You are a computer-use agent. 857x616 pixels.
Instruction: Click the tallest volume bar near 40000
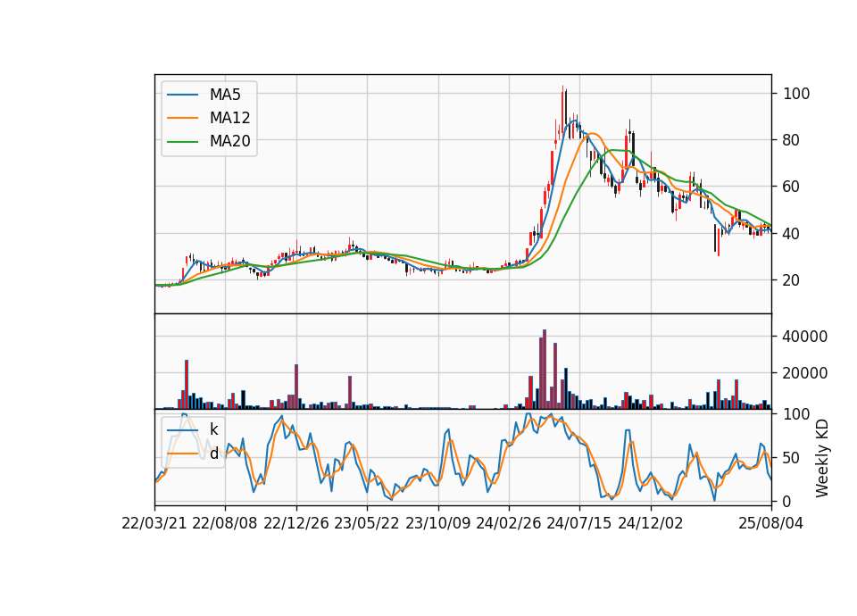(x=545, y=369)
